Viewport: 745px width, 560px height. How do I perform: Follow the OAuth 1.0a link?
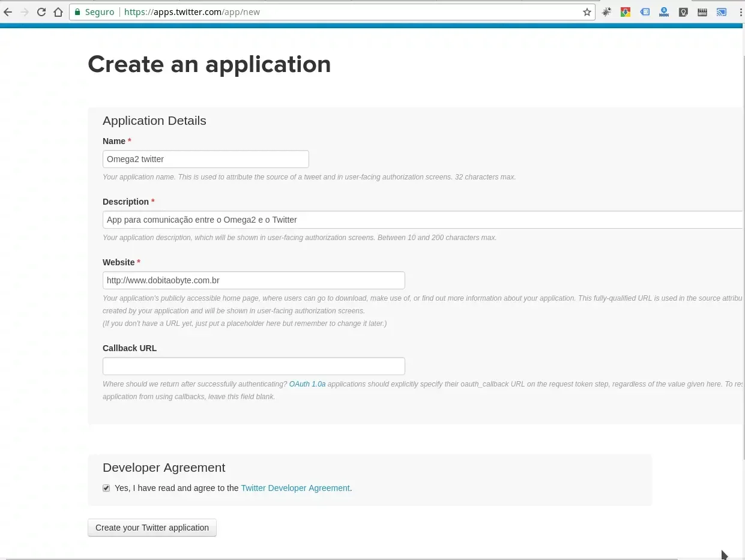click(307, 384)
